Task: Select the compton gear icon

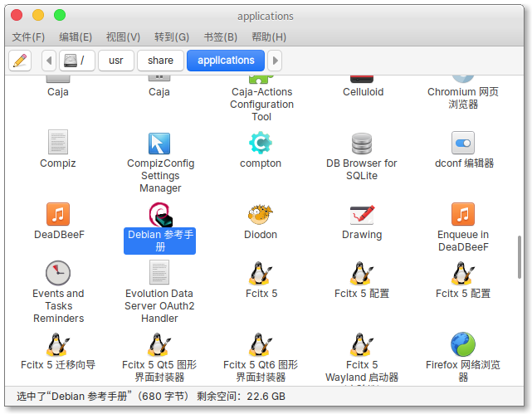Action: tap(261, 143)
